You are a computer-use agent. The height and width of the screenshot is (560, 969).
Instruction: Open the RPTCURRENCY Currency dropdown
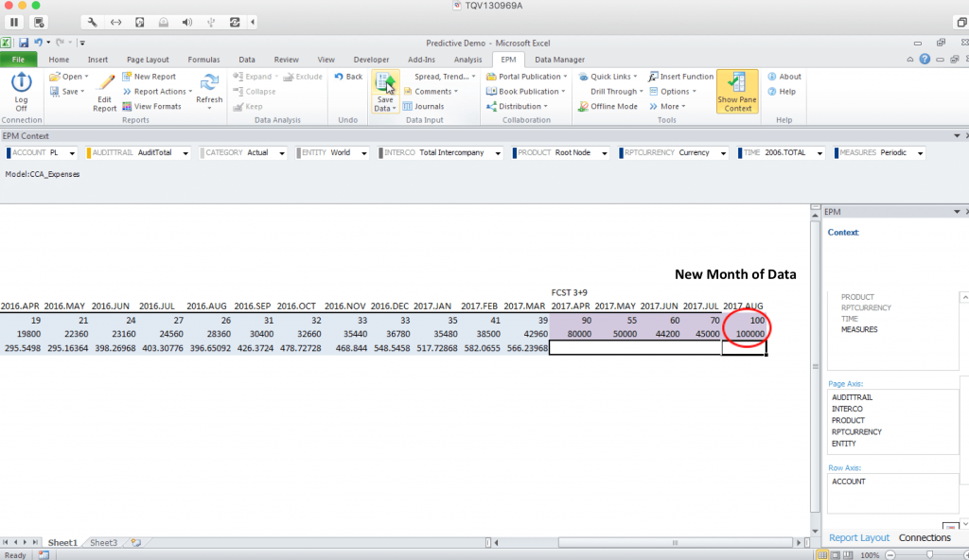(x=723, y=153)
